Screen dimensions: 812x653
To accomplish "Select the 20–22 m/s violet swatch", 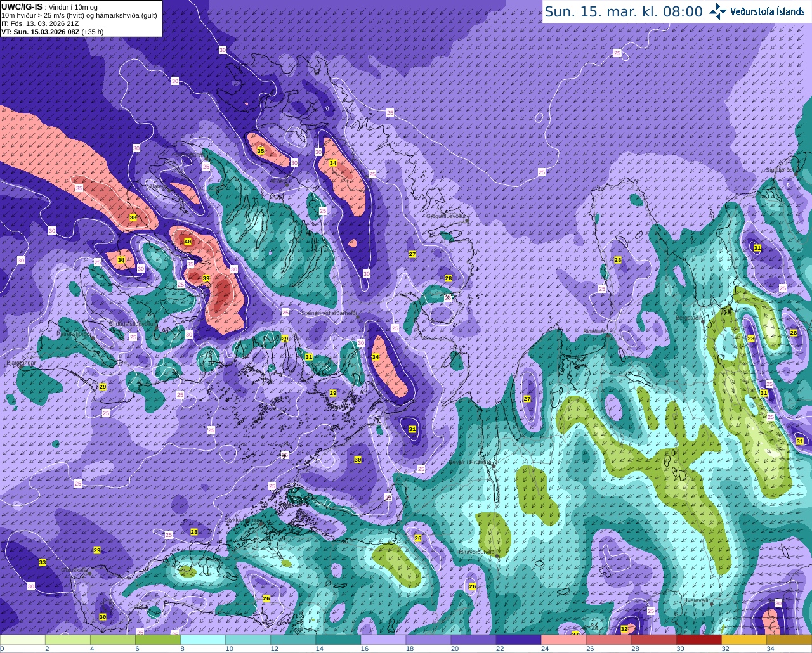I will [473, 640].
